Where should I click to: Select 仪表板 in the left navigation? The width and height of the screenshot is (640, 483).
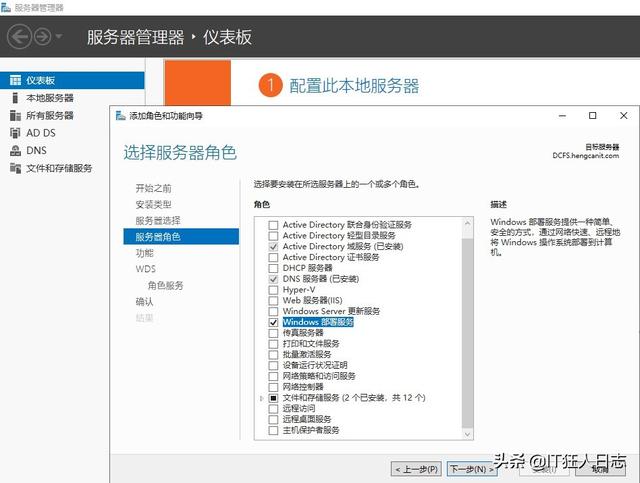pos(72,80)
